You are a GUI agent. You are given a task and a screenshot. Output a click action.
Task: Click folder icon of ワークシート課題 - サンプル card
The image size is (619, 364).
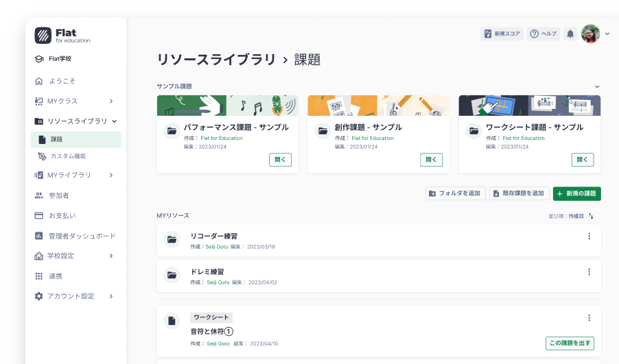pos(474,131)
